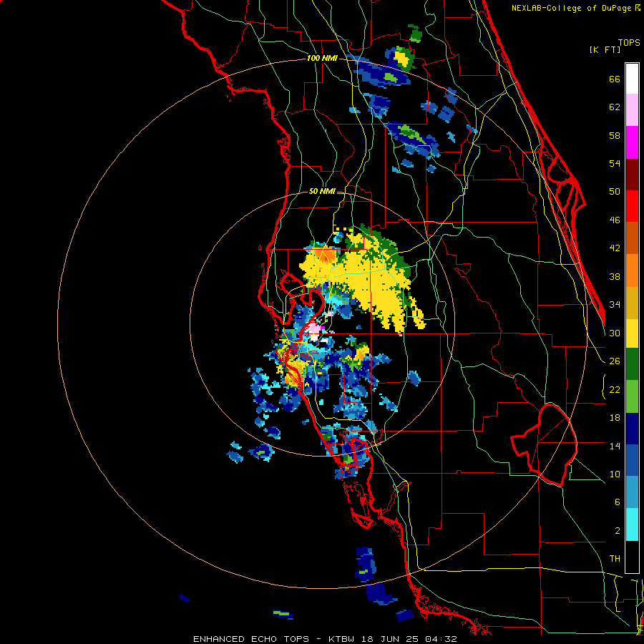Click the 42 legend scale label
This screenshot has height=644, width=644.
pos(615,248)
